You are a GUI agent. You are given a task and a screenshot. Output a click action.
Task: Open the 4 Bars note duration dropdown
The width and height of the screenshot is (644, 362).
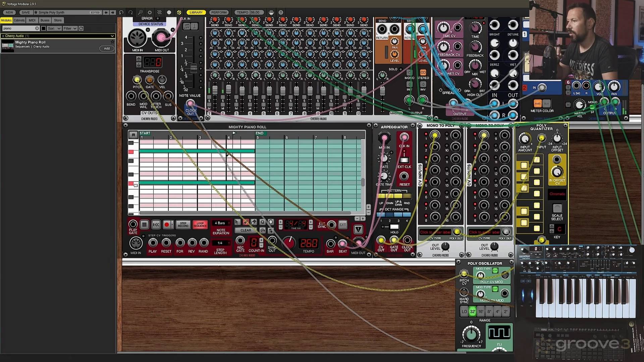[x=221, y=223]
